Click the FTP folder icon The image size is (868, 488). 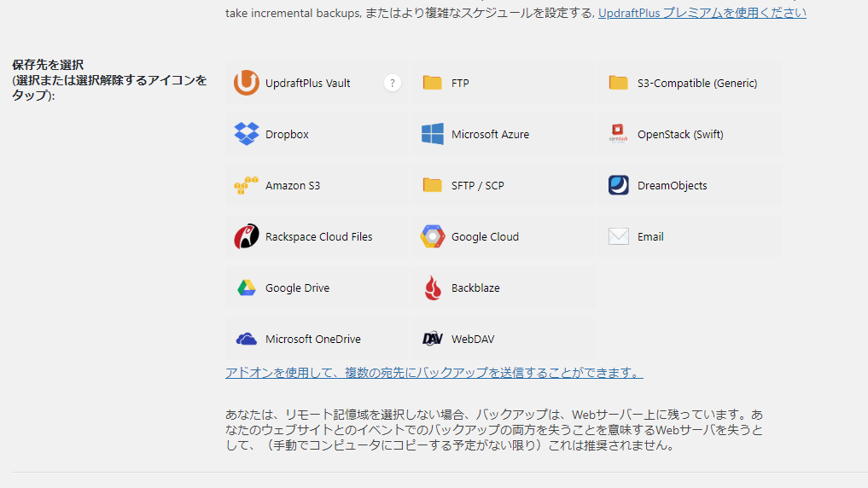(433, 83)
